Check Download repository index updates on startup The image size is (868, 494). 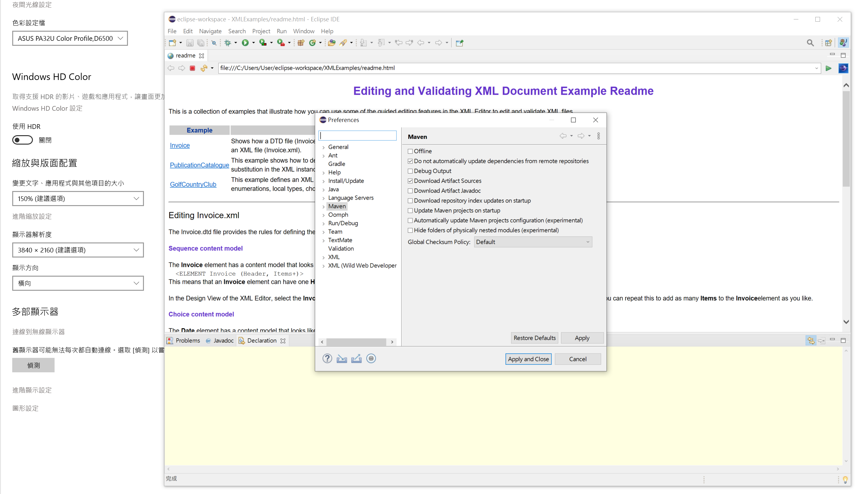pyautogui.click(x=410, y=200)
